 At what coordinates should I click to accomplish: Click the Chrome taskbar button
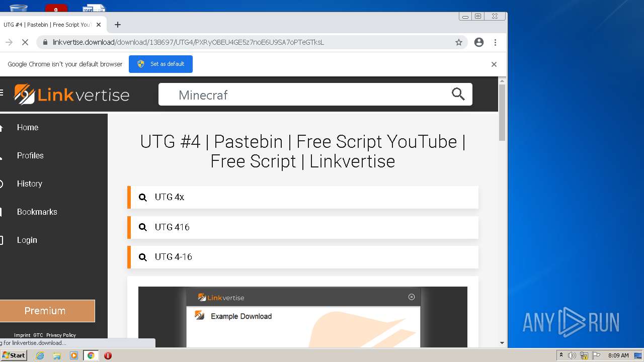[91, 355]
